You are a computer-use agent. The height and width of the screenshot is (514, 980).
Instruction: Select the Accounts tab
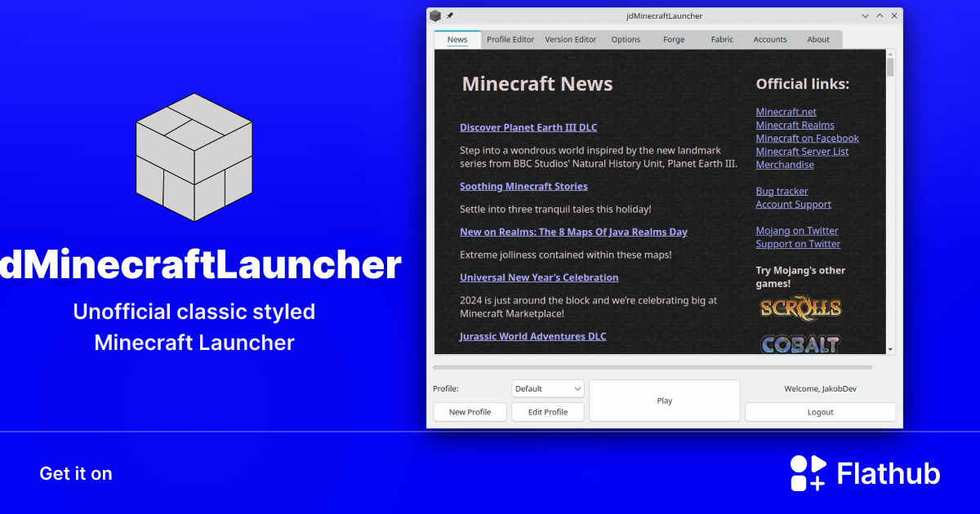769,38
